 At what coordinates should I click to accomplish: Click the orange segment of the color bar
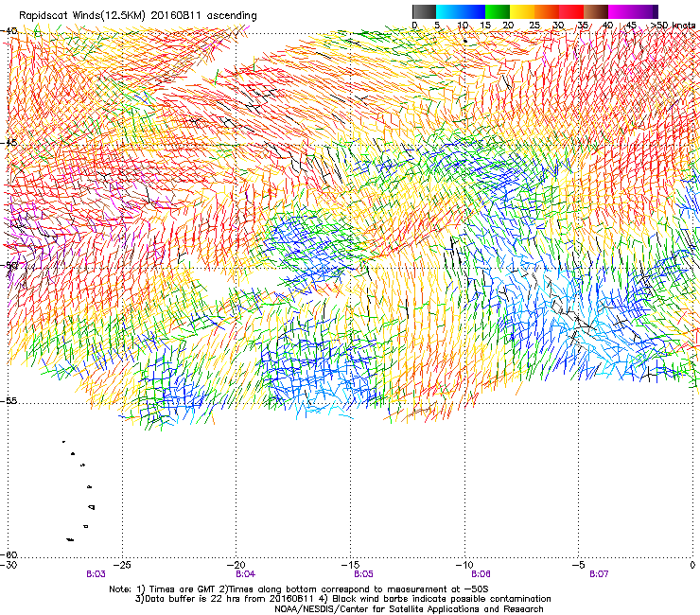coord(547,11)
